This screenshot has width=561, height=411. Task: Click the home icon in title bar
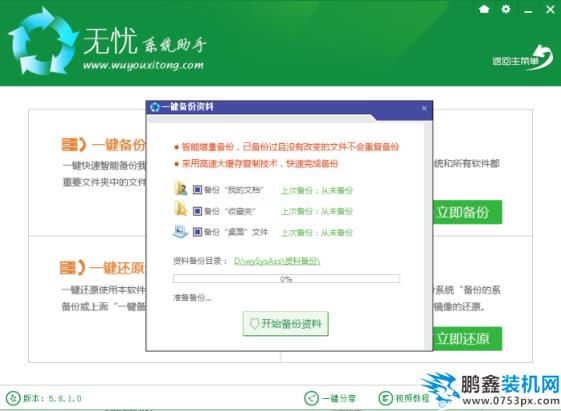click(484, 9)
